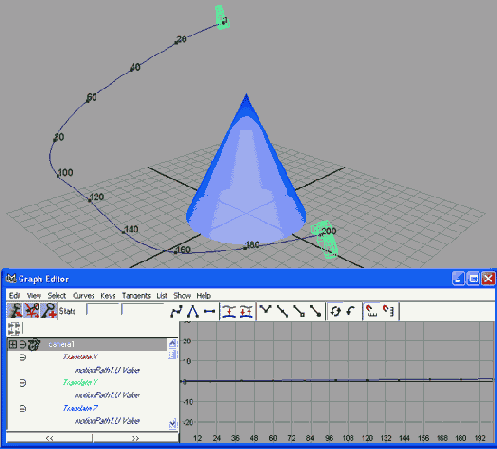Select the Translate Z channel

click(80, 408)
